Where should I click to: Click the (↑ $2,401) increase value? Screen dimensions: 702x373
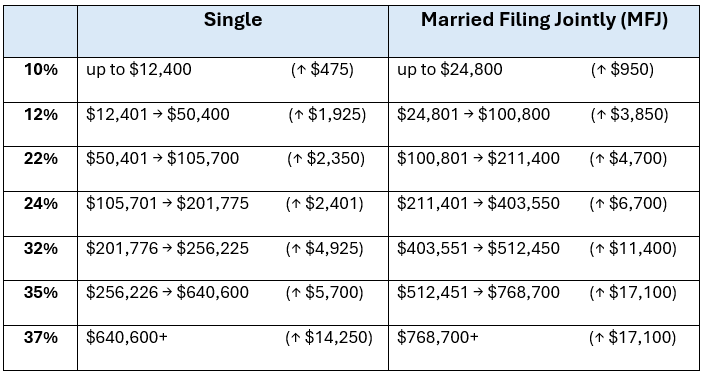point(325,204)
